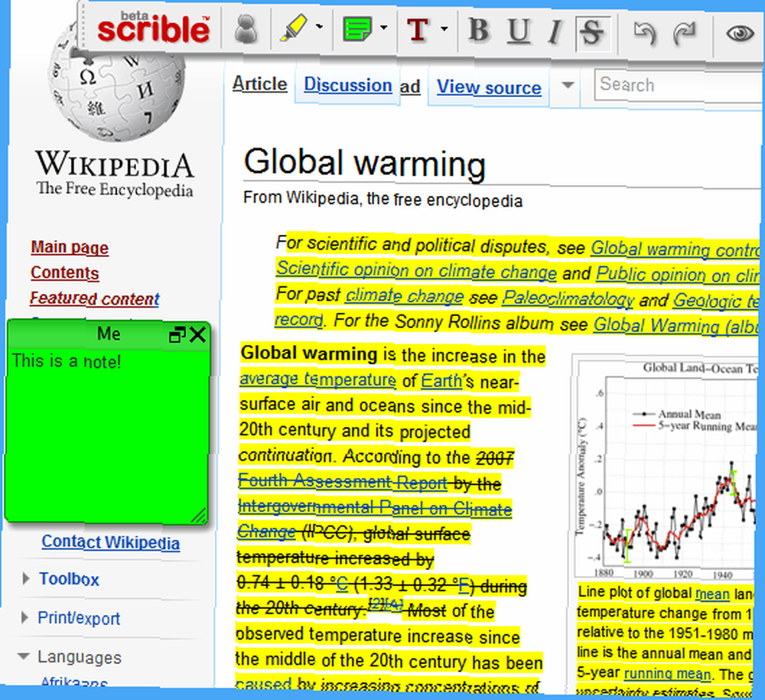Image resolution: width=765 pixels, height=700 pixels.
Task: Open the Featured content link
Action: pyautogui.click(x=95, y=298)
